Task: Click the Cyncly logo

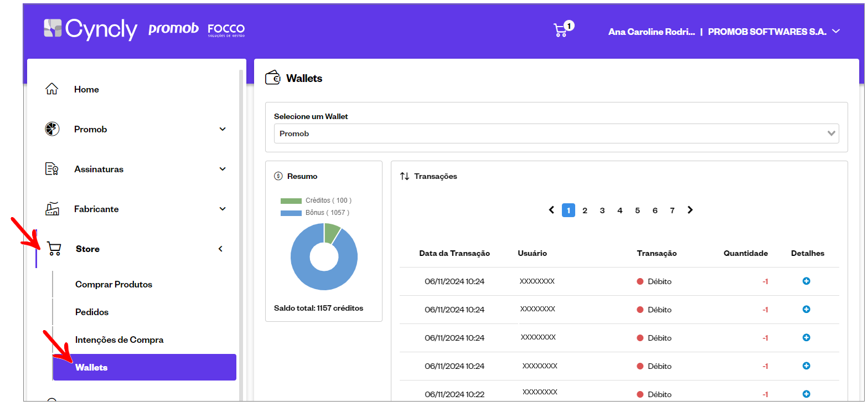Action: tap(91, 29)
